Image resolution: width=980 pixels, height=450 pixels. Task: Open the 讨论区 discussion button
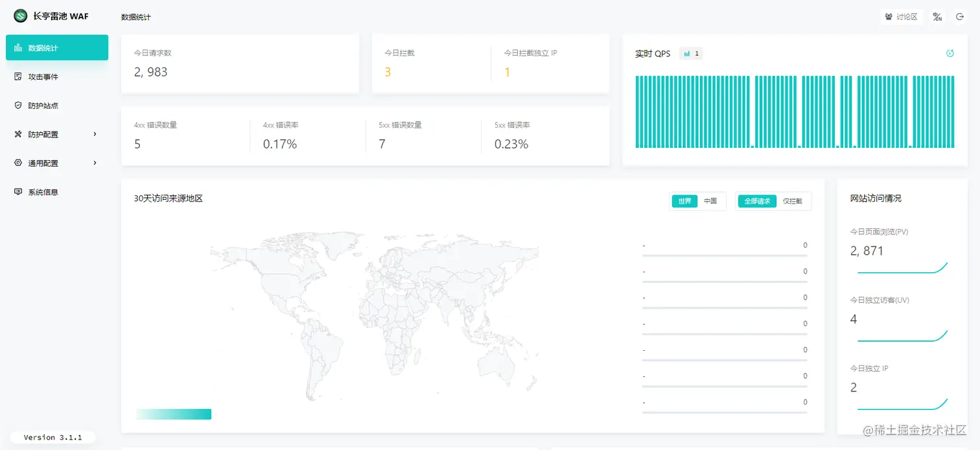(x=902, y=17)
